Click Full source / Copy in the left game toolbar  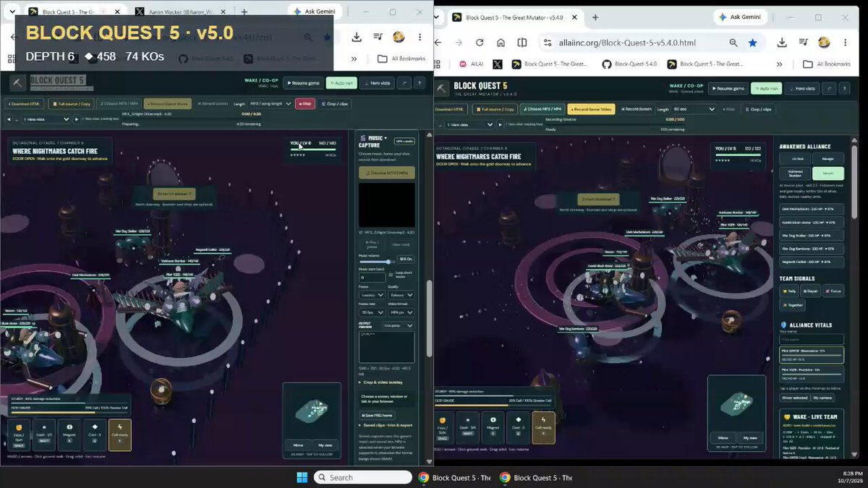[x=71, y=103]
